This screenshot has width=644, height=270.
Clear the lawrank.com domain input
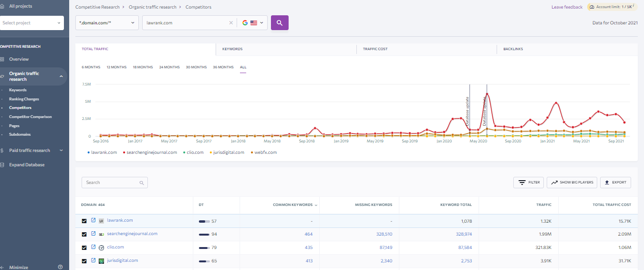[x=231, y=23]
